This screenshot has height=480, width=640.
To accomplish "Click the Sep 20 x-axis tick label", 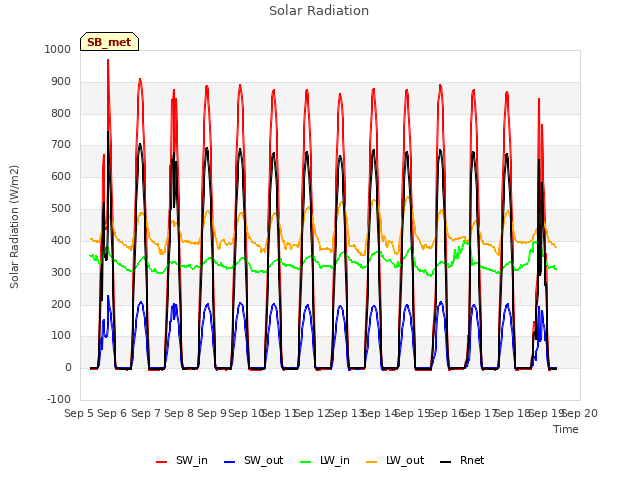I will point(580,413).
